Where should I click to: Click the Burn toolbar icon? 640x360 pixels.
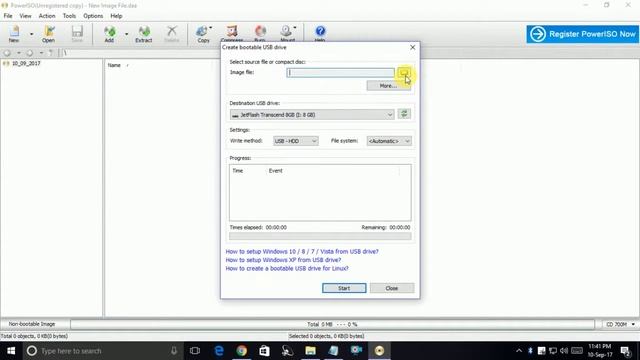coord(260,33)
